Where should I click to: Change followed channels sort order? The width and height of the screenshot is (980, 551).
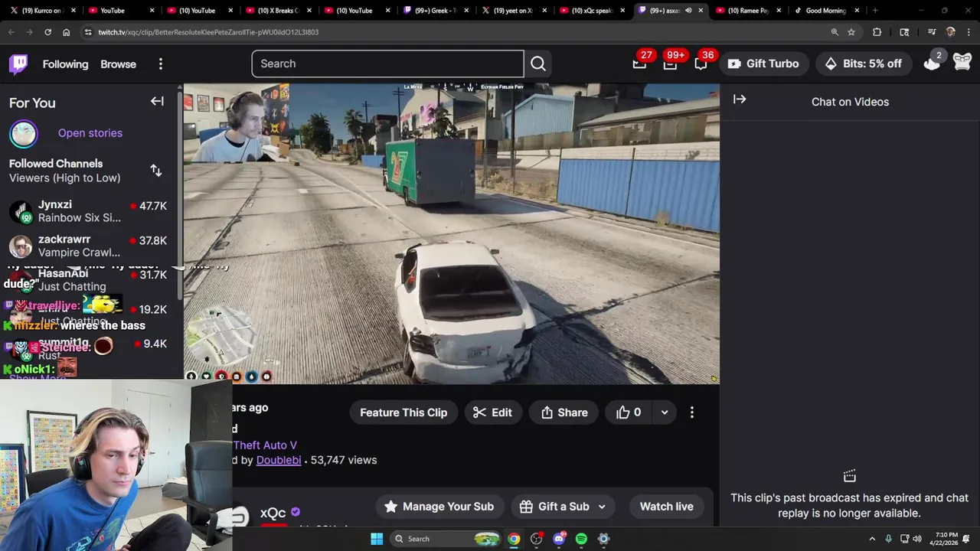156,171
